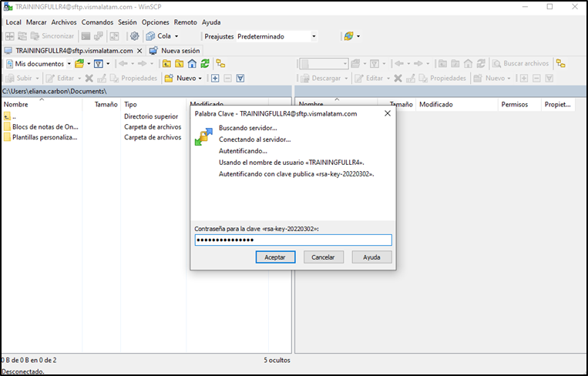Viewport: 588px width, 376px height.
Task: Go to local root directory icon
Action: 180,64
